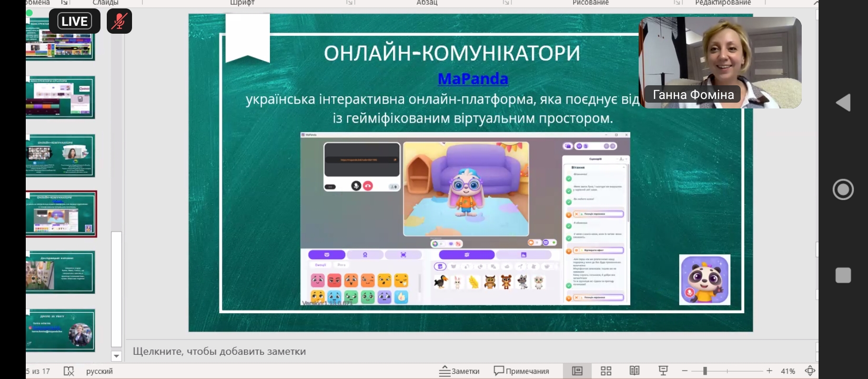The width and height of the screenshot is (868, 379).
Task: Switch to Reading view
Action: click(x=634, y=371)
